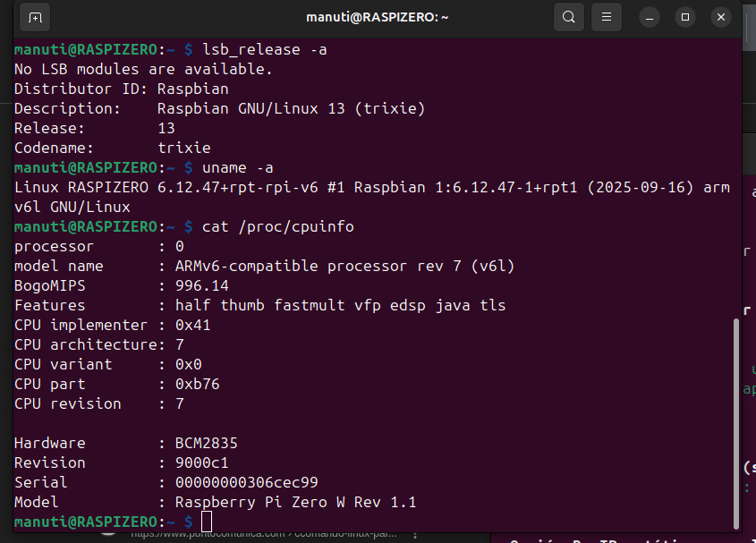
Task: Click the 'uname -a' command text
Action: click(x=237, y=167)
